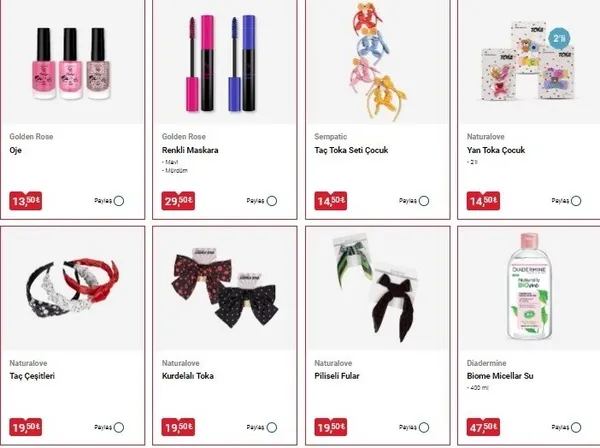Open the Golden Rose nail polish image
Screen dimensions: 600x448
coord(71,64)
